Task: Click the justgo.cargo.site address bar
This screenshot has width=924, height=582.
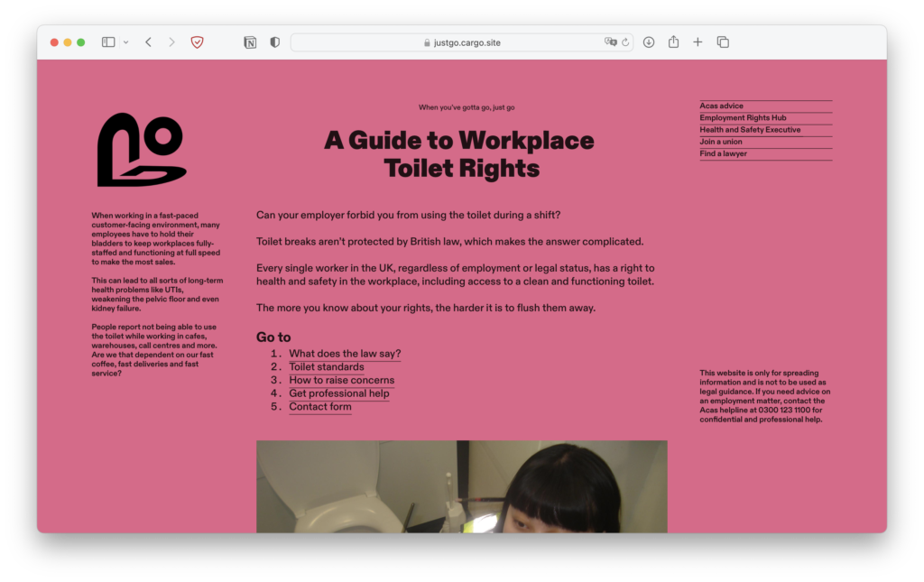Action: pos(462,42)
